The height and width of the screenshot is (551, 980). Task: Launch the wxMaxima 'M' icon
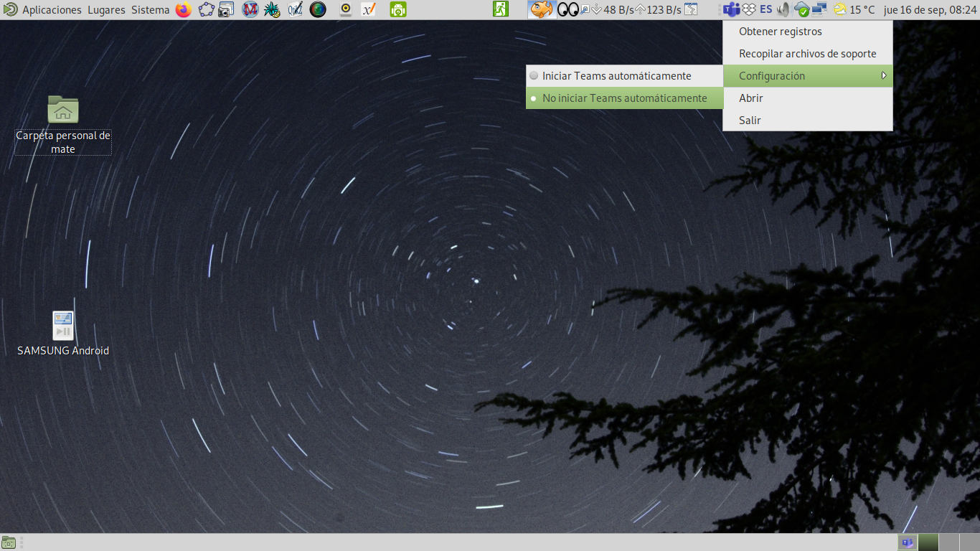point(250,9)
